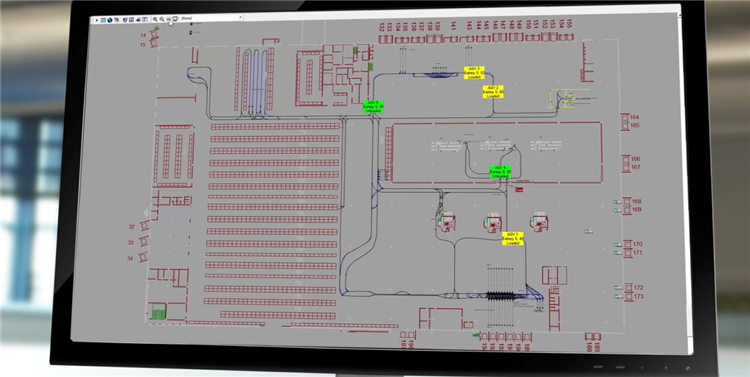The image size is (750, 377).
Task: Click station 33 on the left side
Action: pos(131,243)
